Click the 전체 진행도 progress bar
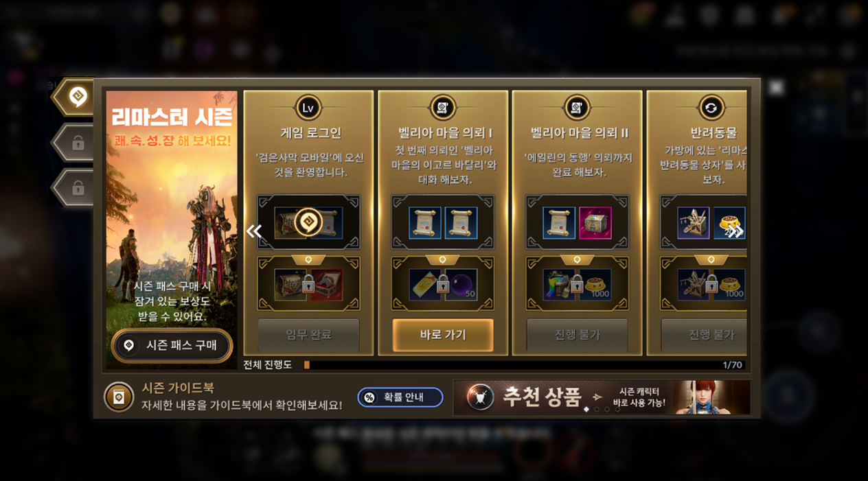Screen dimensions: 868x481 pos(525,365)
